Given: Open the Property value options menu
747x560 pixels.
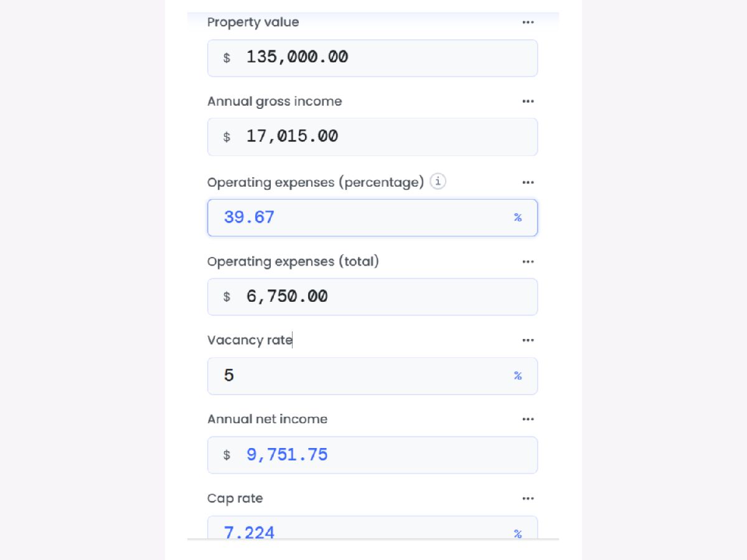Looking at the screenshot, I should tap(528, 22).
